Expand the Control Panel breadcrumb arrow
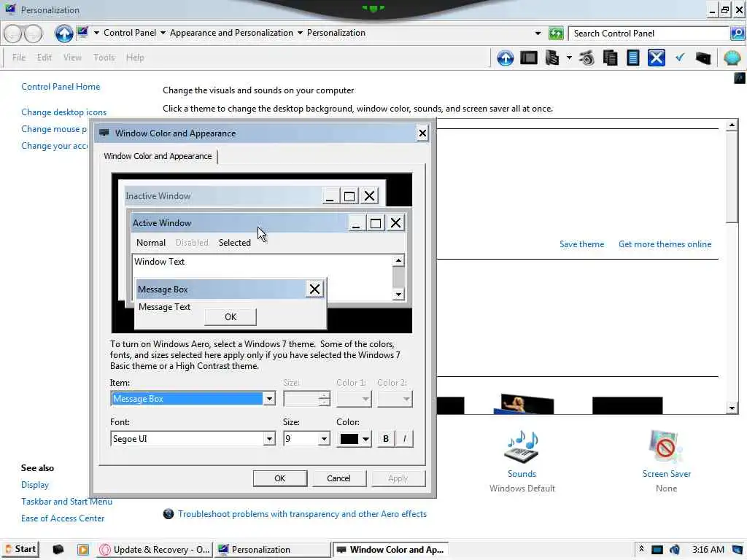The width and height of the screenshot is (747, 560). 163,33
